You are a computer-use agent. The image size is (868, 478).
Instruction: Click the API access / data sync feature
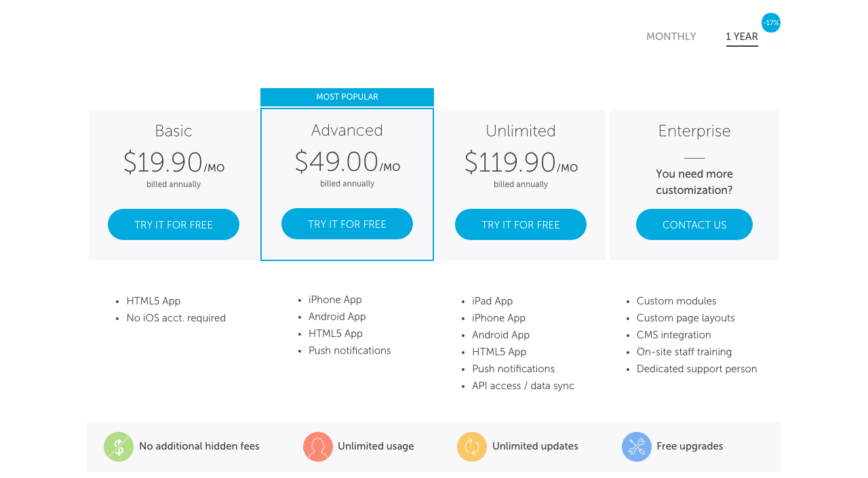(x=523, y=386)
